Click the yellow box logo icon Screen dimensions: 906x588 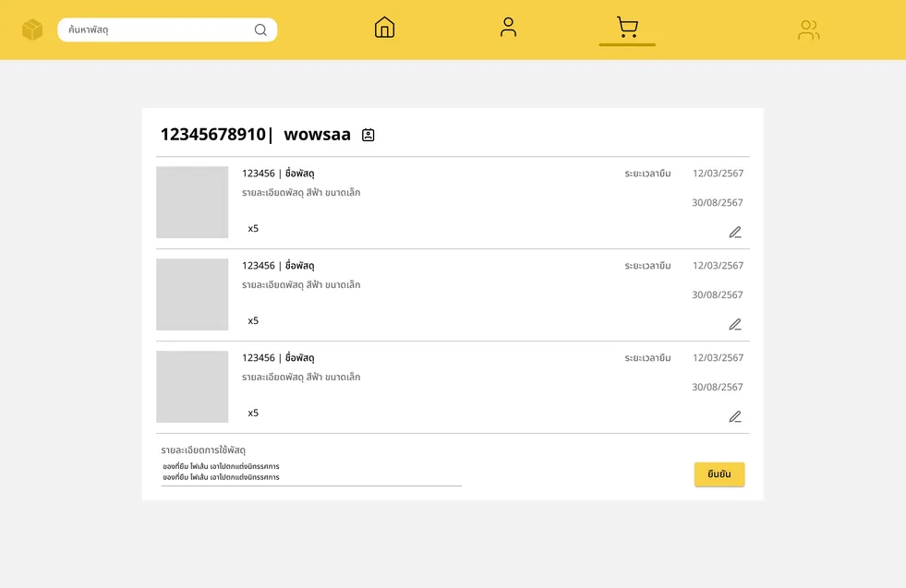(x=32, y=30)
